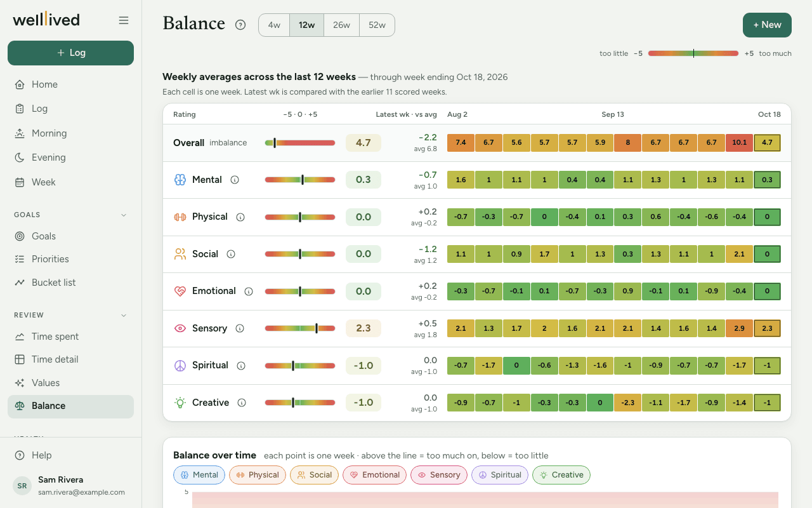Viewport: 812px width, 508px height.
Task: Click Creative heatmap cell showing -2.3
Action: click(628, 403)
